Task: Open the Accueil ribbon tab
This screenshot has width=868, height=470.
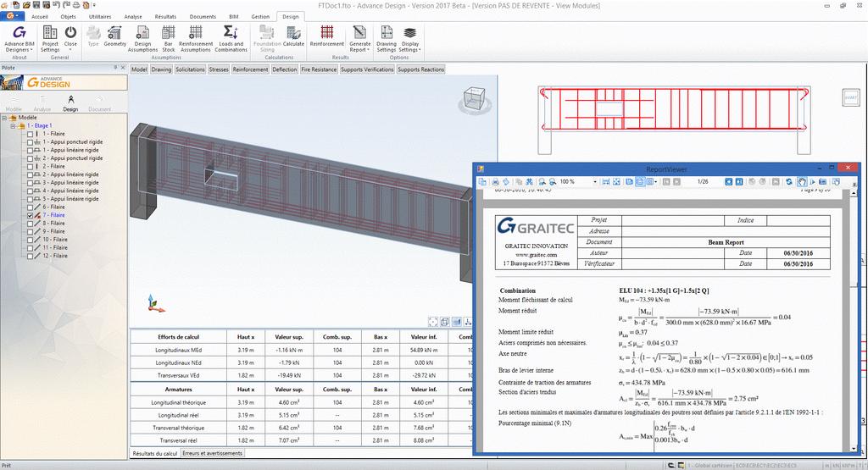Action: click(40, 17)
